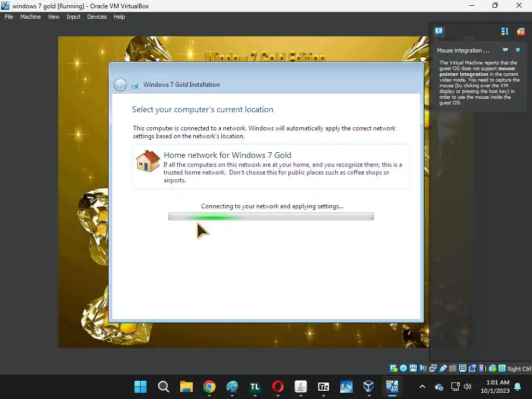Viewport: 532px width, 399px height.
Task: Click the audio indicator in status bar
Action: click(423, 368)
